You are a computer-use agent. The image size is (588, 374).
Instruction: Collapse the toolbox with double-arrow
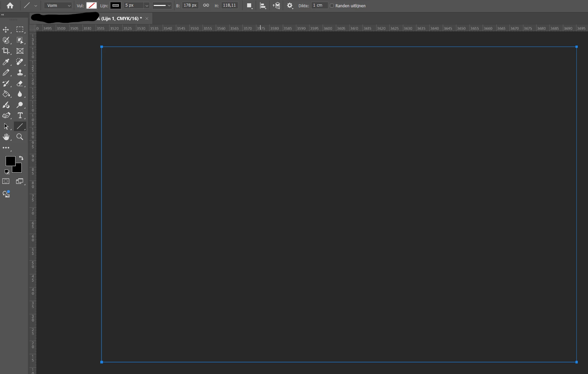point(3,15)
